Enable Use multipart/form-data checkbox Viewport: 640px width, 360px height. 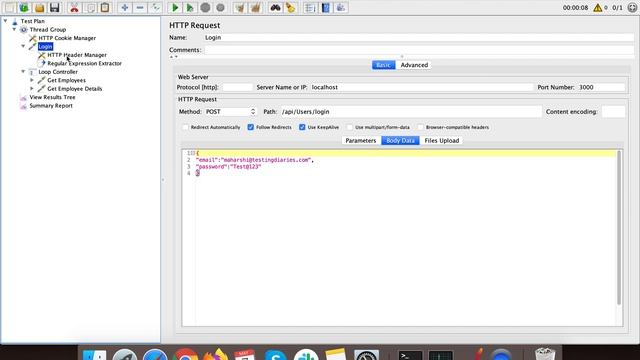click(x=350, y=127)
